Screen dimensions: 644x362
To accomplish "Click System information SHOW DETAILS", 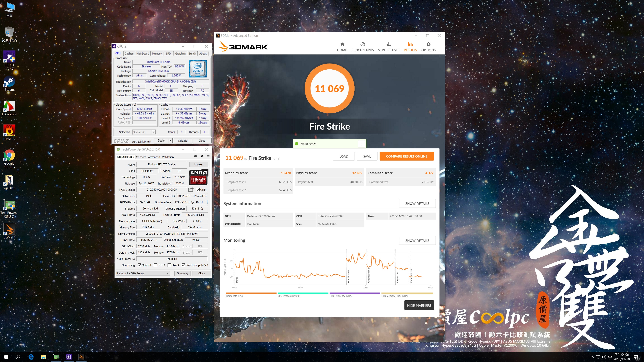I will pos(417,203).
